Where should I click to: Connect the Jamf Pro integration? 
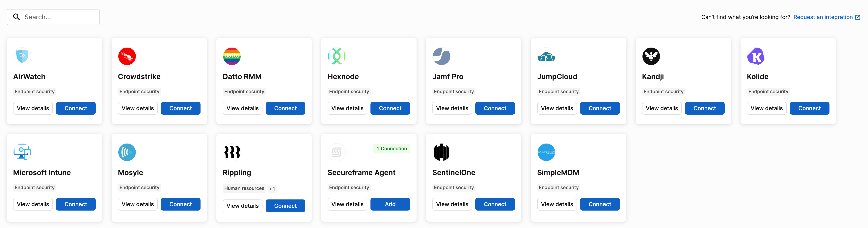pyautogui.click(x=495, y=108)
